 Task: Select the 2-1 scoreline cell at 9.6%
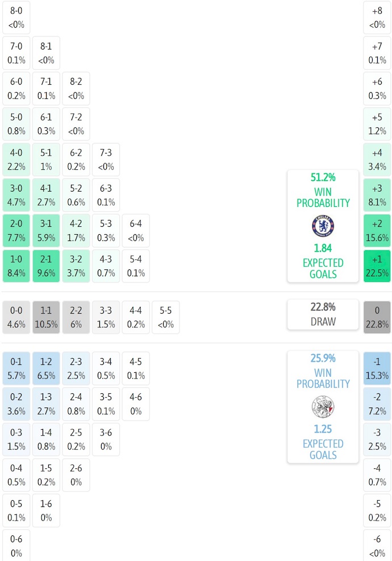point(46,266)
